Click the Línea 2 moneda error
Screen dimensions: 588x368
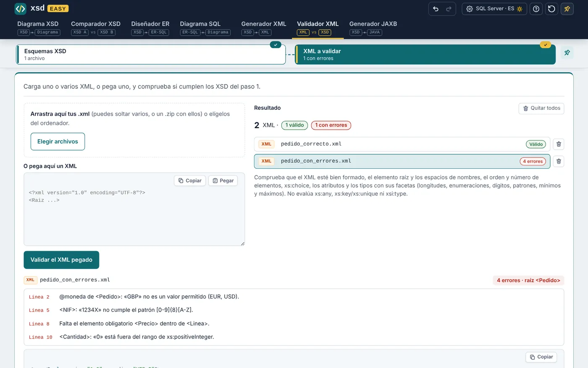tap(294, 297)
